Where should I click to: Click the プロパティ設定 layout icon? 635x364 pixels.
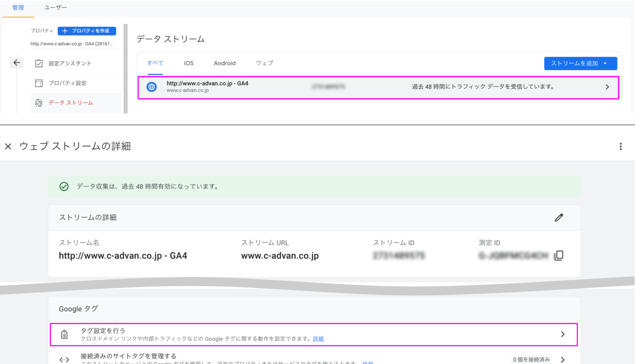39,83
